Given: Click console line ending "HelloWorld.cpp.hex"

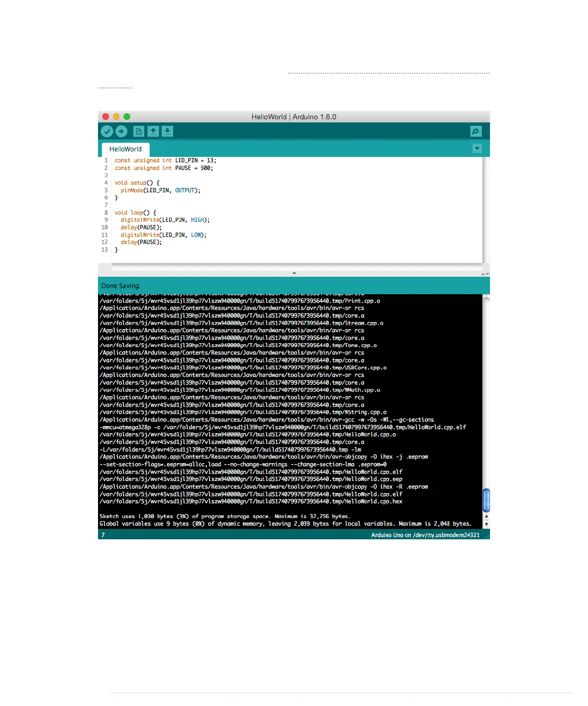Looking at the screenshot, I should [x=251, y=502].
